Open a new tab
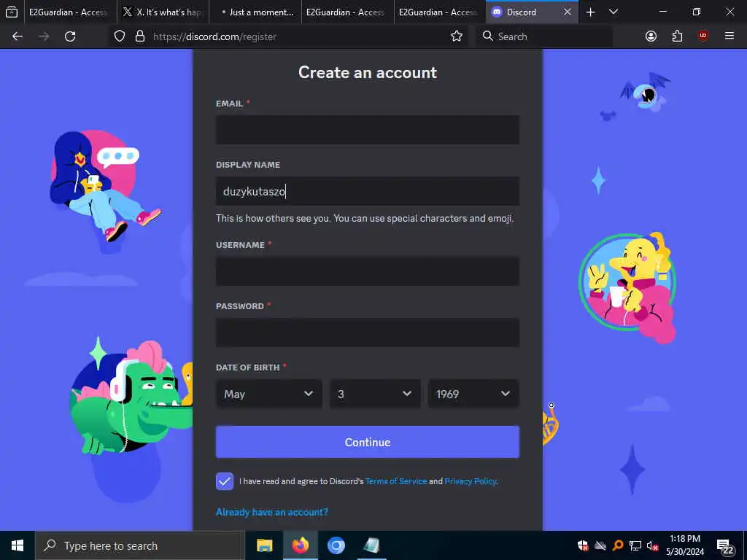This screenshot has width=747, height=560. click(x=590, y=12)
